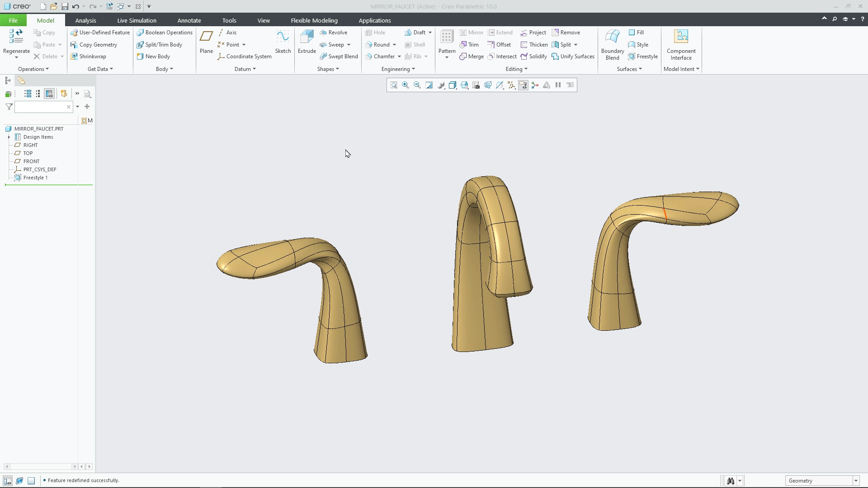Open the Applications ribbon tab
868x488 pixels.
tap(375, 20)
